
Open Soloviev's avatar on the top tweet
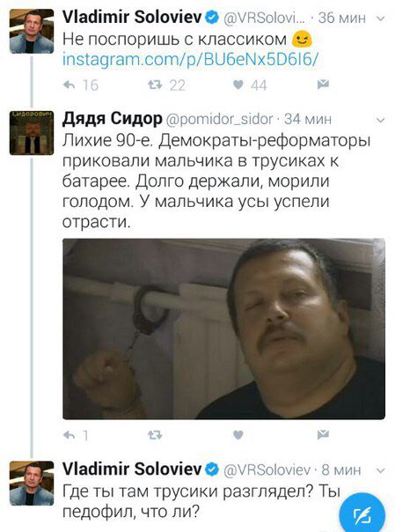click(x=32, y=31)
